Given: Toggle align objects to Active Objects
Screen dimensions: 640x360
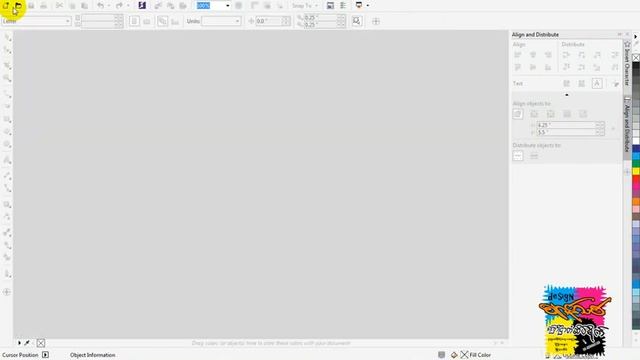Looking at the screenshot, I should tap(518, 114).
